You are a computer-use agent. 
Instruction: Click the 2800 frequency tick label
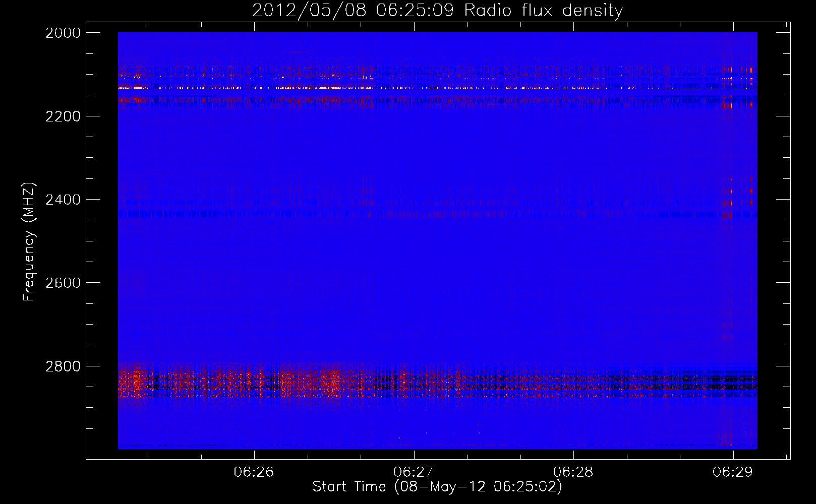tap(63, 366)
